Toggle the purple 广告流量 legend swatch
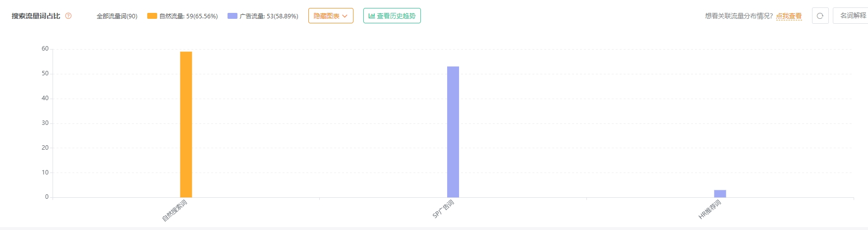 pyautogui.click(x=232, y=16)
